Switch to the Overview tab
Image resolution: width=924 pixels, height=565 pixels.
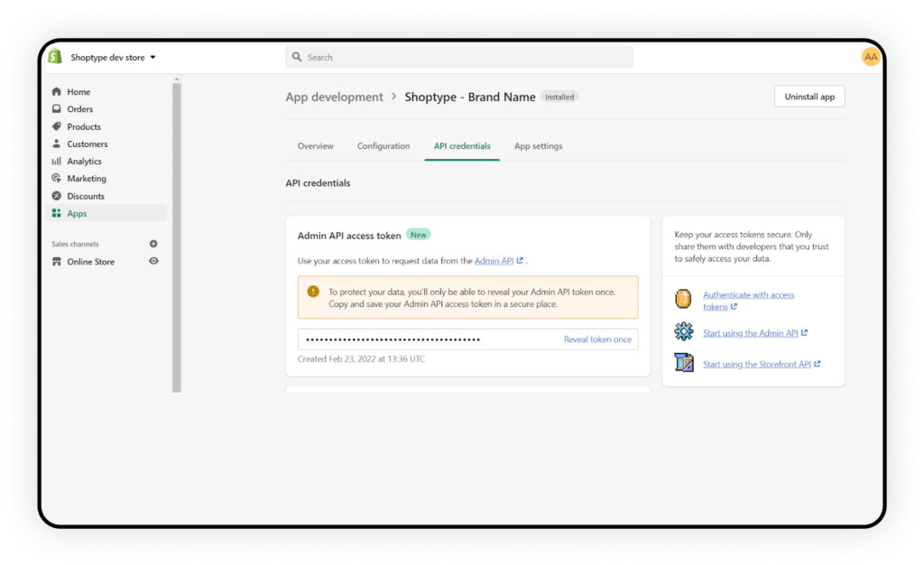[x=315, y=146]
